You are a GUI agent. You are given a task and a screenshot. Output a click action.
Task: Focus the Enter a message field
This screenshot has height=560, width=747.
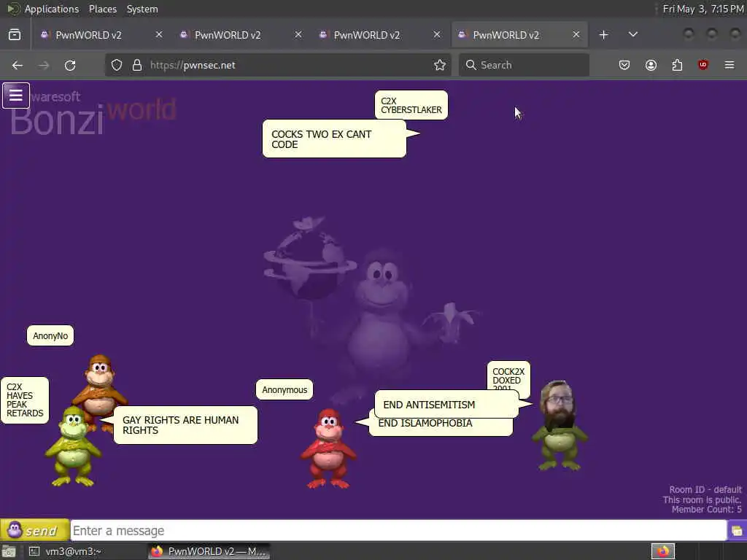click(398, 531)
